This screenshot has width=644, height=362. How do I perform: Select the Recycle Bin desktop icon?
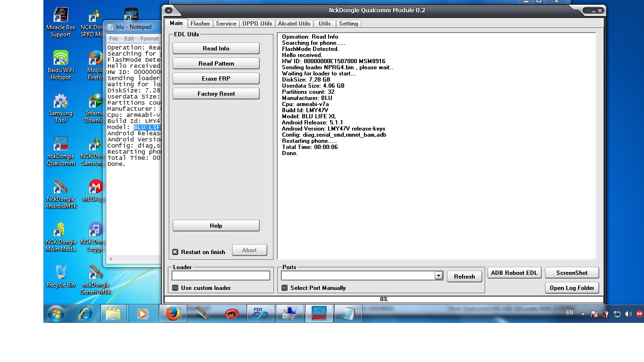point(60,276)
